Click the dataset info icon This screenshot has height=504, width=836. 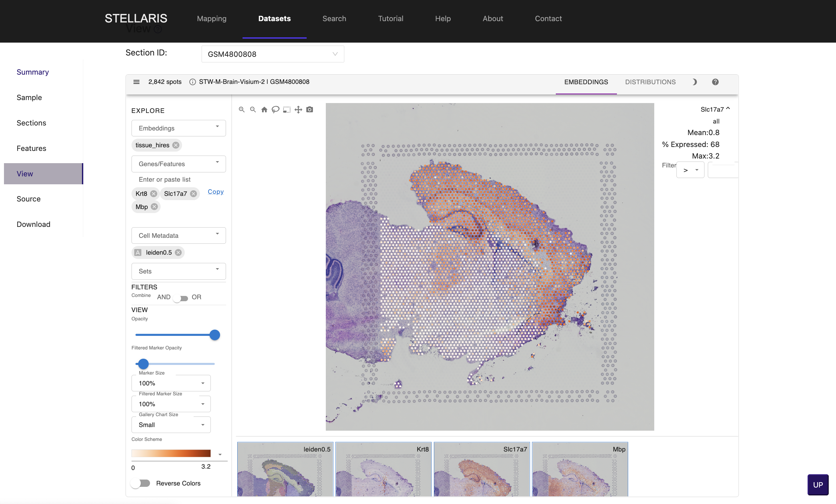coord(192,82)
